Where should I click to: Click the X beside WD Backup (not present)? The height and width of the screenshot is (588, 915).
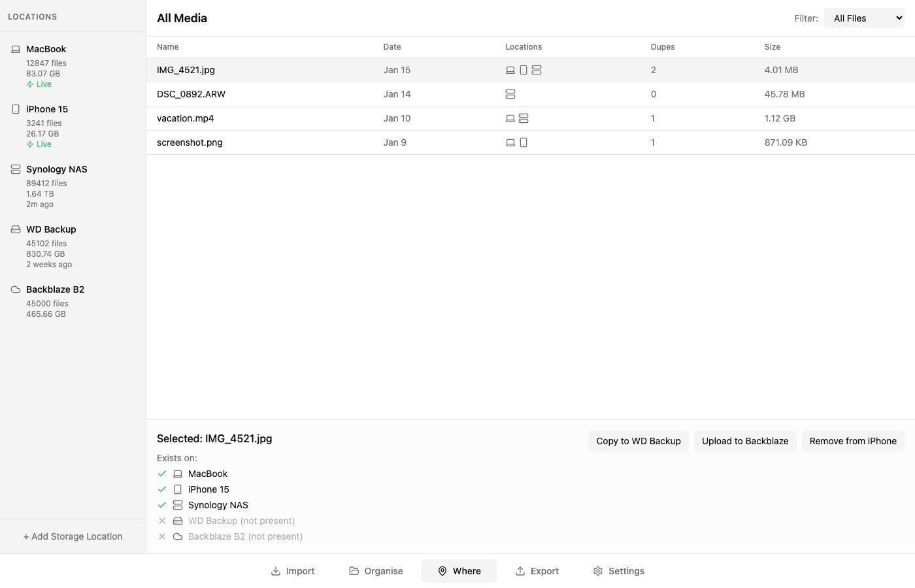162,520
